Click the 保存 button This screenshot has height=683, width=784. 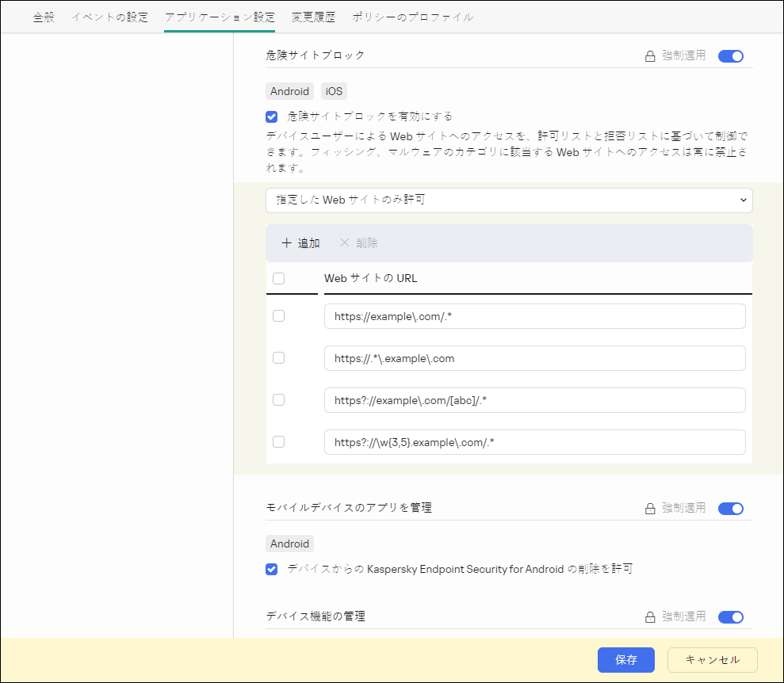625,660
